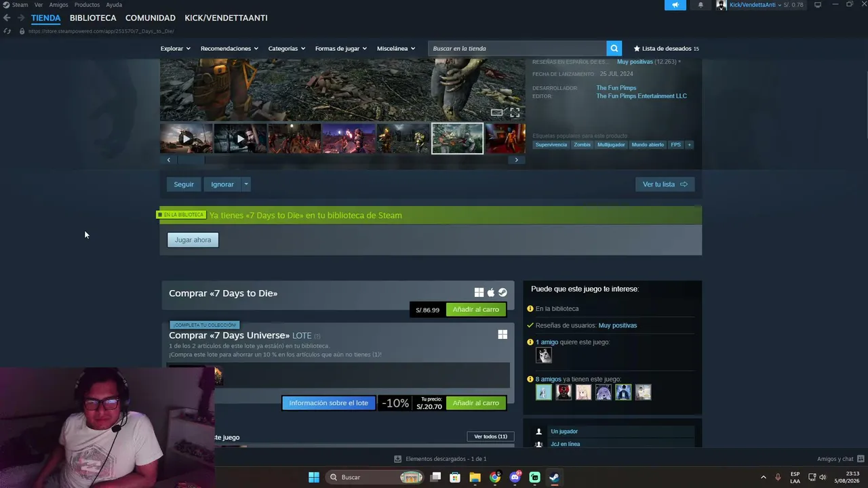Screen dimensions: 868x488
Task: Open the Windows Start menu
Action: point(314,477)
